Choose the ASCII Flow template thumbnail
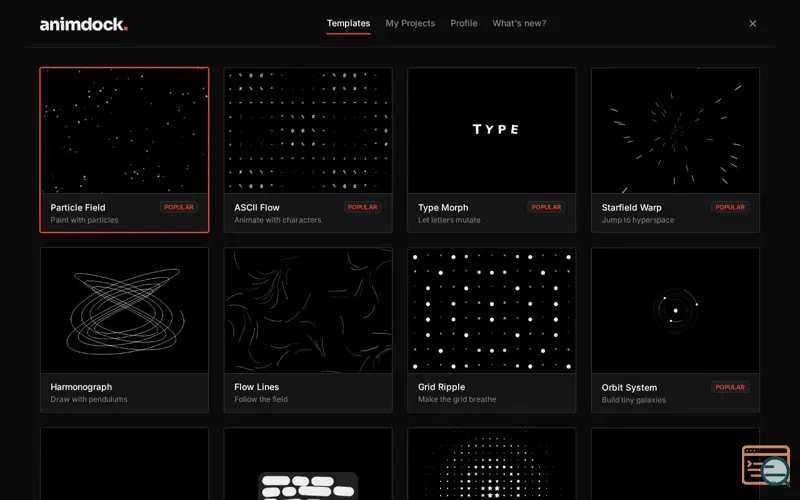Image resolution: width=800 pixels, height=500 pixels. (308, 131)
